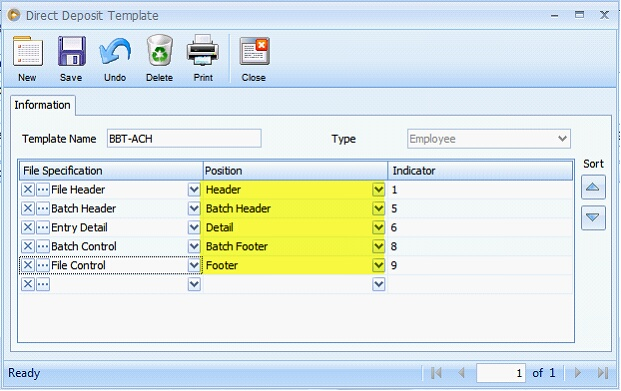Viewport: 621px width, 391px height.
Task: Select the Batch Control cell text
Action: pyautogui.click(x=84, y=246)
